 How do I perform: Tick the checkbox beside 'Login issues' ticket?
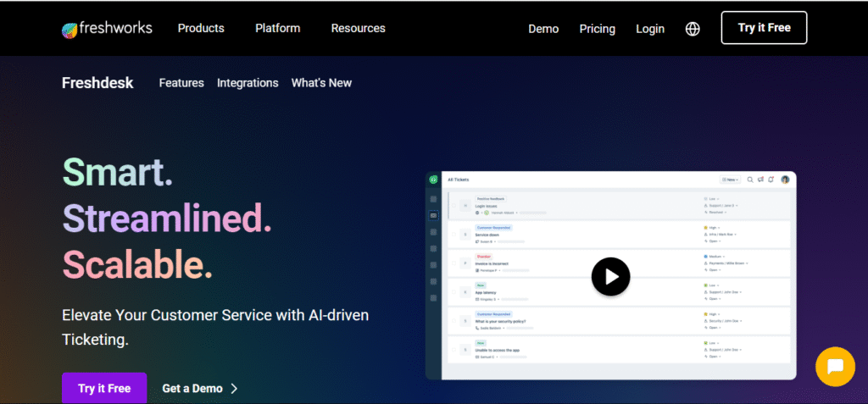tap(453, 205)
